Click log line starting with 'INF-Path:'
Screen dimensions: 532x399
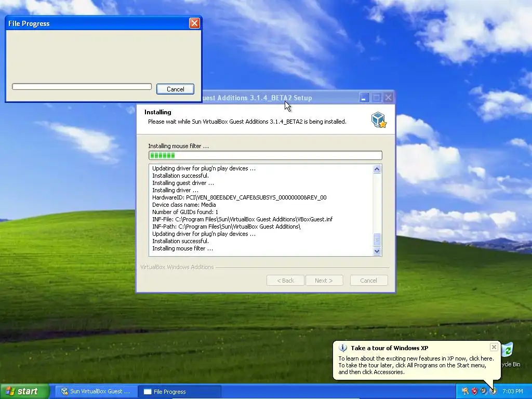click(x=227, y=227)
